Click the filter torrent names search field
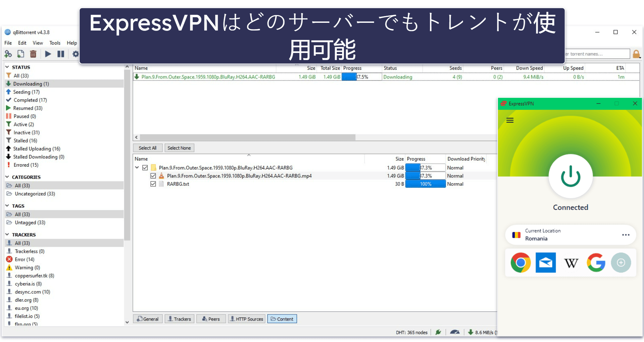The width and height of the screenshot is (644, 342). (597, 54)
